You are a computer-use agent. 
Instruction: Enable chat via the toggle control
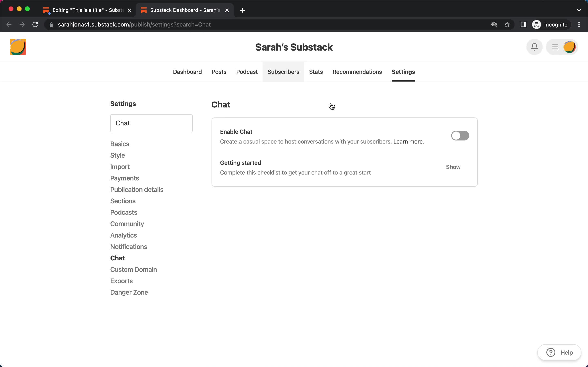[x=460, y=135]
